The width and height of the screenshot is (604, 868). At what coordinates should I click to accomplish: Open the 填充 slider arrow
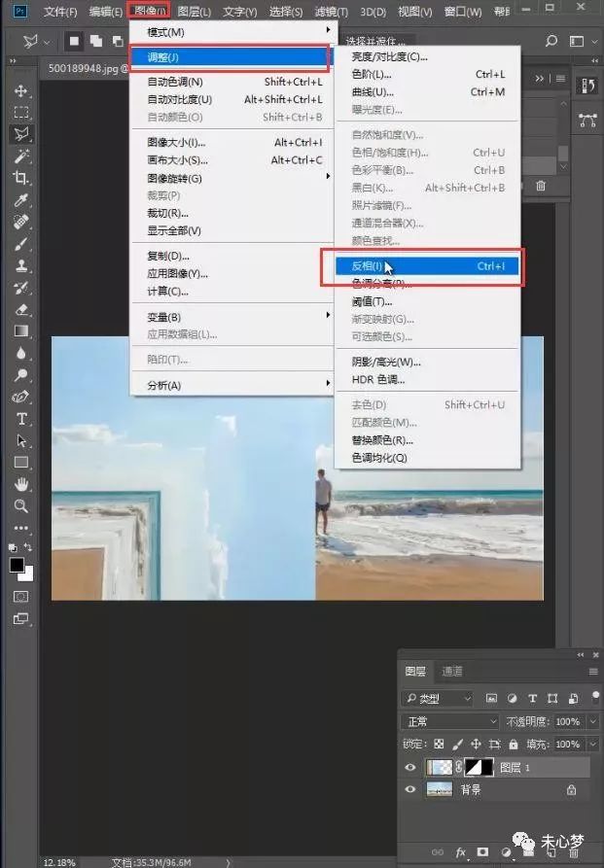coord(593,744)
